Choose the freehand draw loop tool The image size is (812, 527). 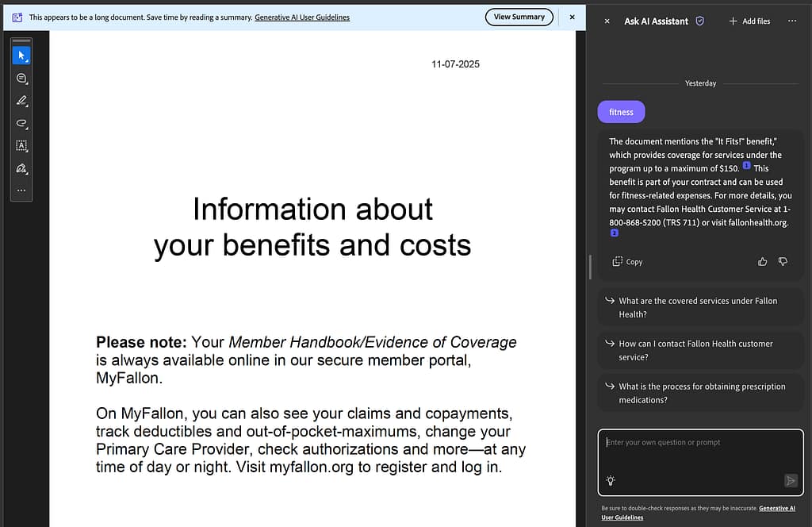21,123
